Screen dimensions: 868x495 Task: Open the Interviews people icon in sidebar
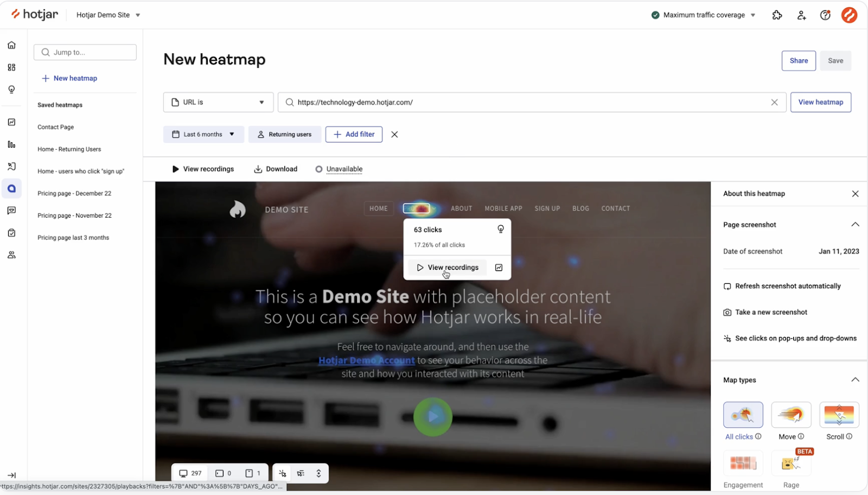11,255
